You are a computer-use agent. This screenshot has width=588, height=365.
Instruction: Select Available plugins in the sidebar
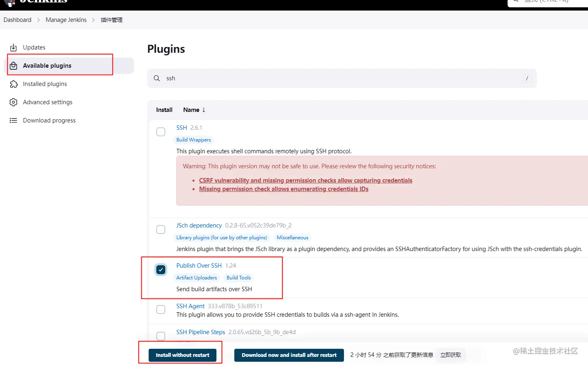click(69, 66)
